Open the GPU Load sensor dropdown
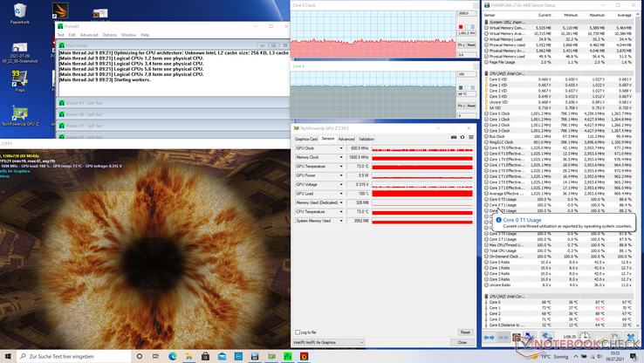The height and width of the screenshot is (363, 644). tap(341, 194)
